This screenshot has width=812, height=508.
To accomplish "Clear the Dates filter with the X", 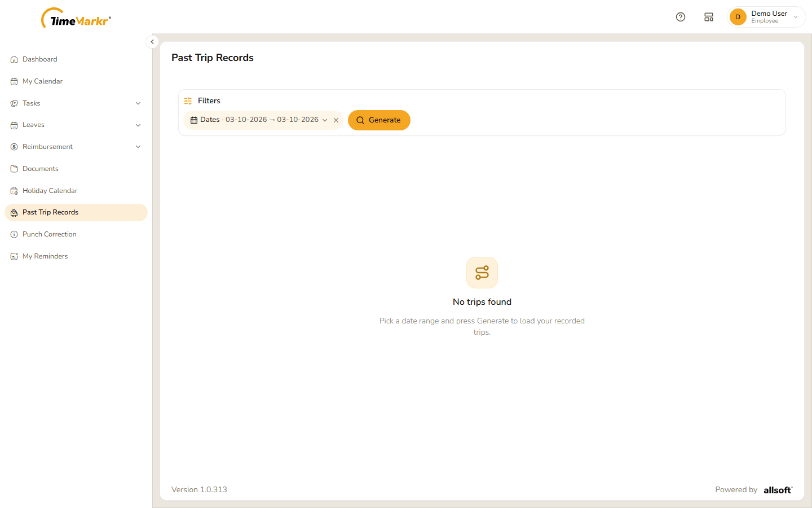I will 336,120.
